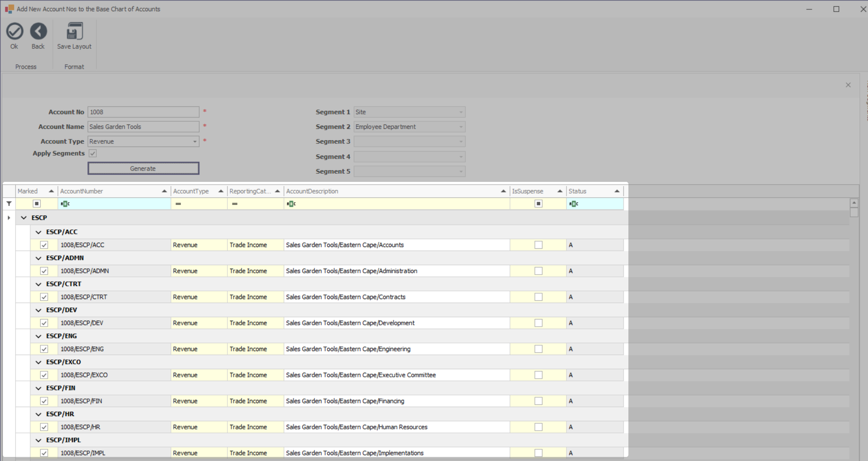Image resolution: width=868 pixels, height=461 pixels.
Task: Collapse the ESCP/FIN group
Action: (38, 388)
